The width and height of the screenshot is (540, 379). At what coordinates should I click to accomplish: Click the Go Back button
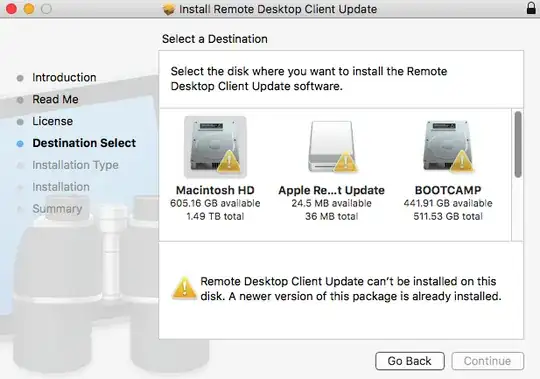pos(409,361)
